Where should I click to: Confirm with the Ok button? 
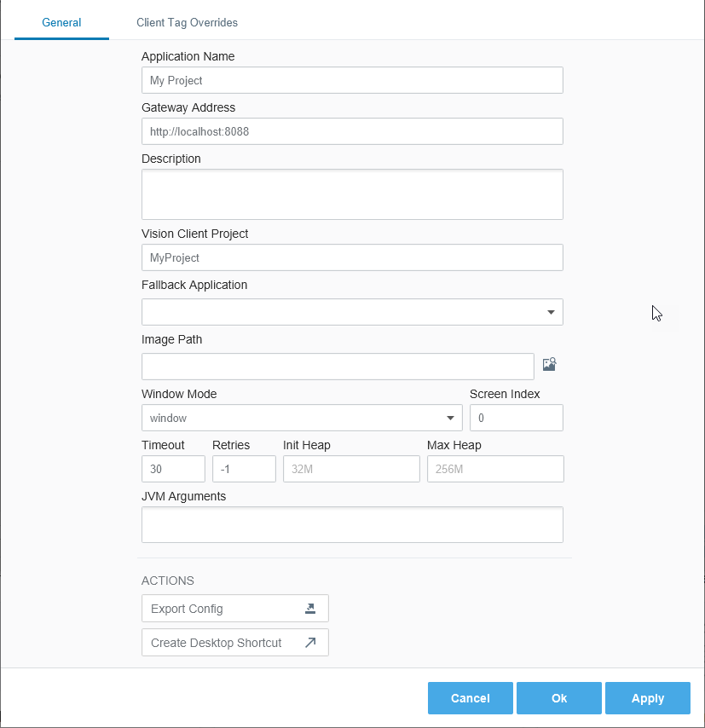click(558, 698)
